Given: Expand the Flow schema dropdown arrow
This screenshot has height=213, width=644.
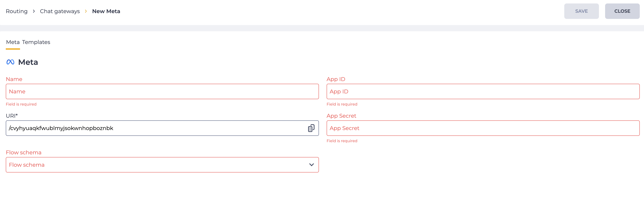Looking at the screenshot, I should [x=311, y=165].
